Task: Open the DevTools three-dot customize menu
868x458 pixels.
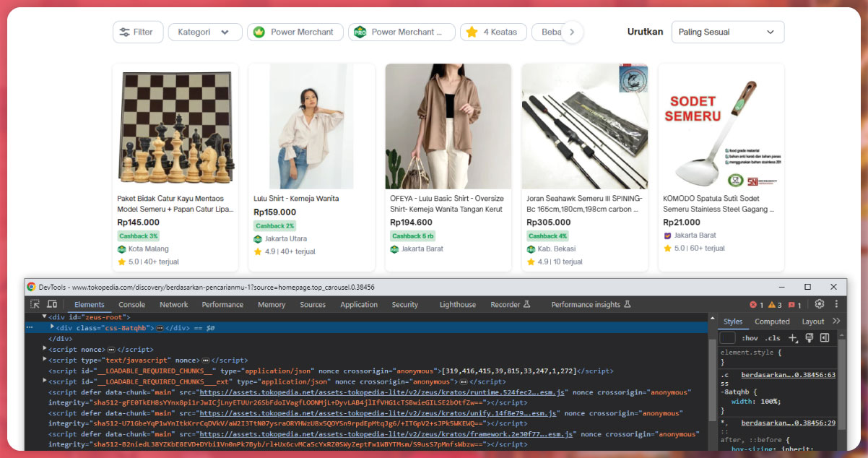Action: [x=836, y=304]
